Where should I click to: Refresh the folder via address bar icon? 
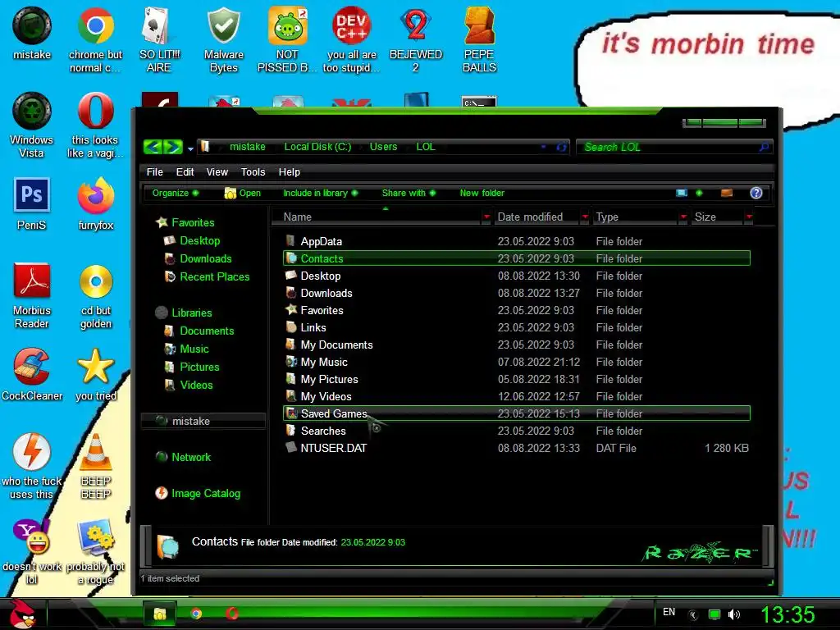tap(561, 147)
